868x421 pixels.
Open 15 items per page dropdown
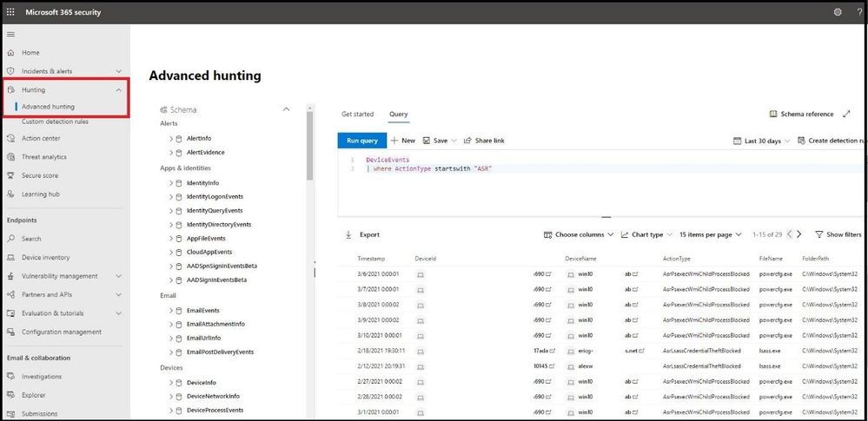(x=710, y=234)
